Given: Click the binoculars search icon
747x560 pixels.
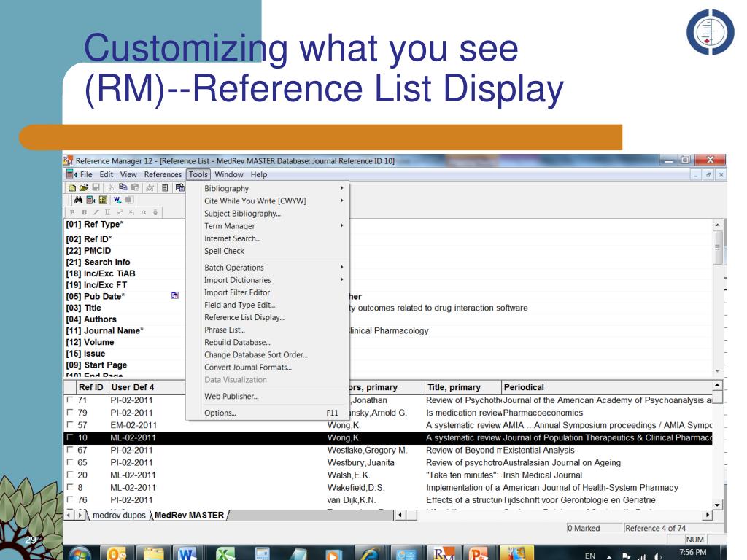Looking at the screenshot, I should [77, 200].
